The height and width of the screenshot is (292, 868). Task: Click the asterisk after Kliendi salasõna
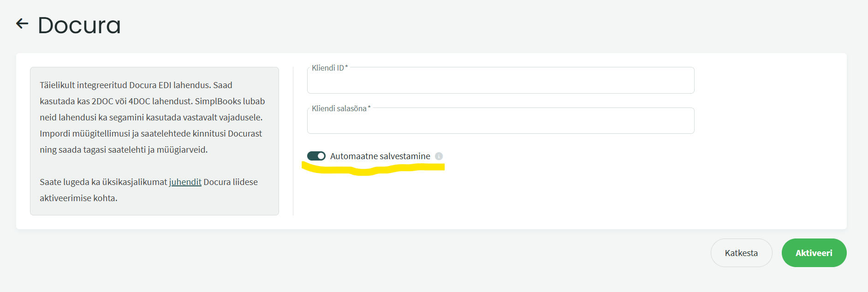369,107
